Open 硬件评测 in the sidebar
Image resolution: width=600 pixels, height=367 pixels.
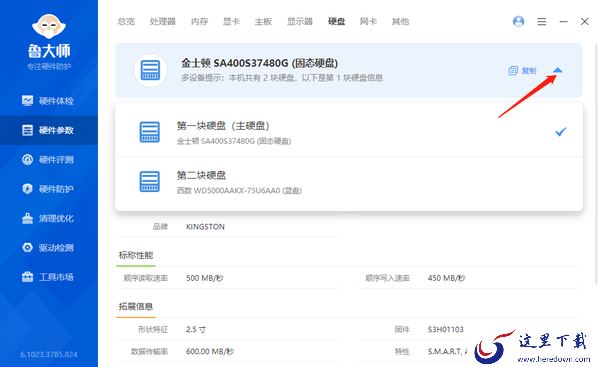[48, 160]
